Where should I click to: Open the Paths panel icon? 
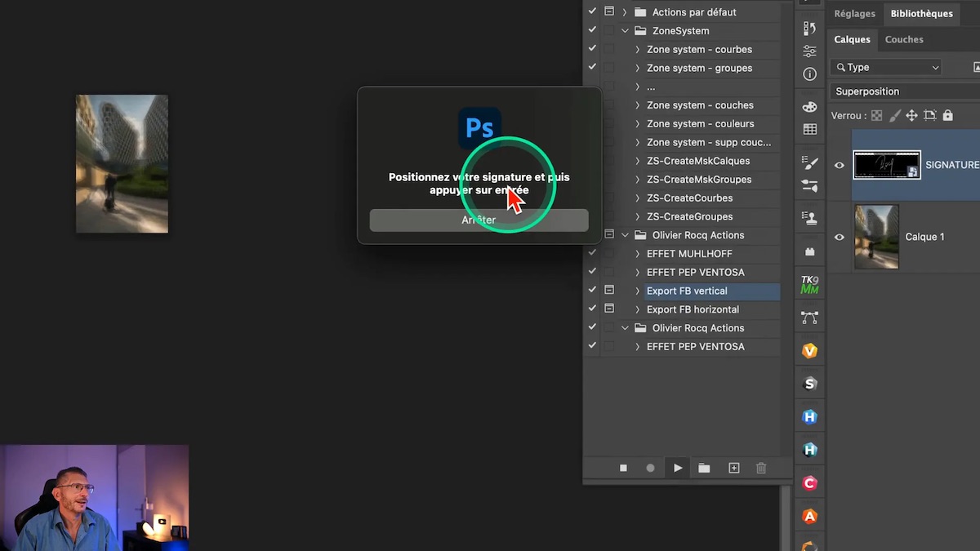[x=809, y=318]
